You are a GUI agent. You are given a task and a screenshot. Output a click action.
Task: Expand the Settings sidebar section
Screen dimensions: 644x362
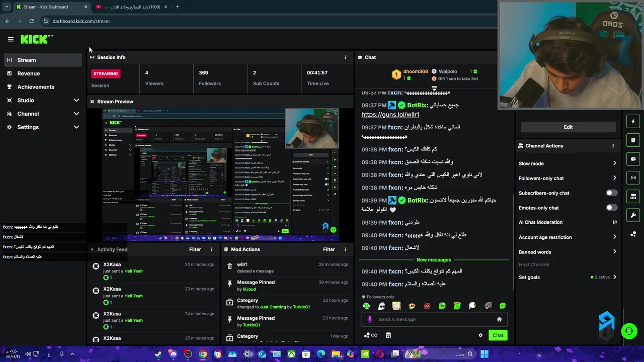(43, 127)
